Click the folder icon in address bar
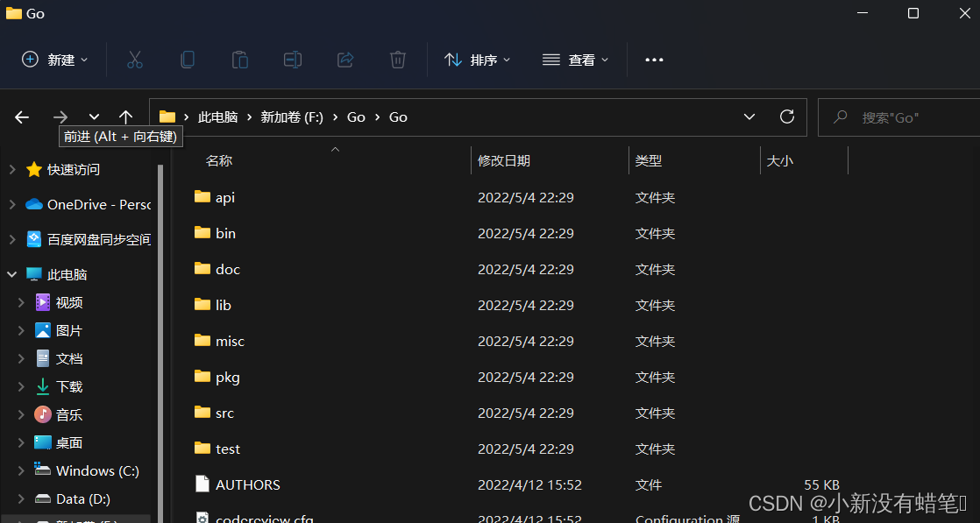The height and width of the screenshot is (523, 980). (x=167, y=117)
